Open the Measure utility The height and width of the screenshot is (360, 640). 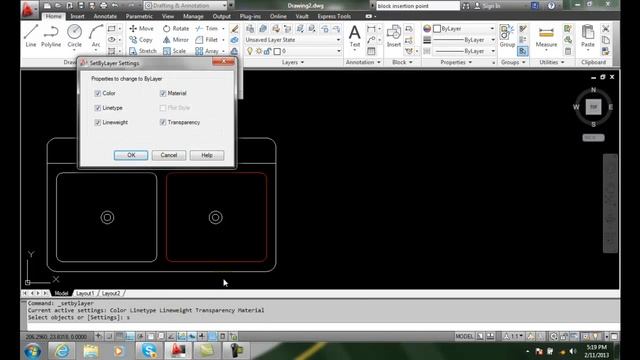(x=546, y=36)
